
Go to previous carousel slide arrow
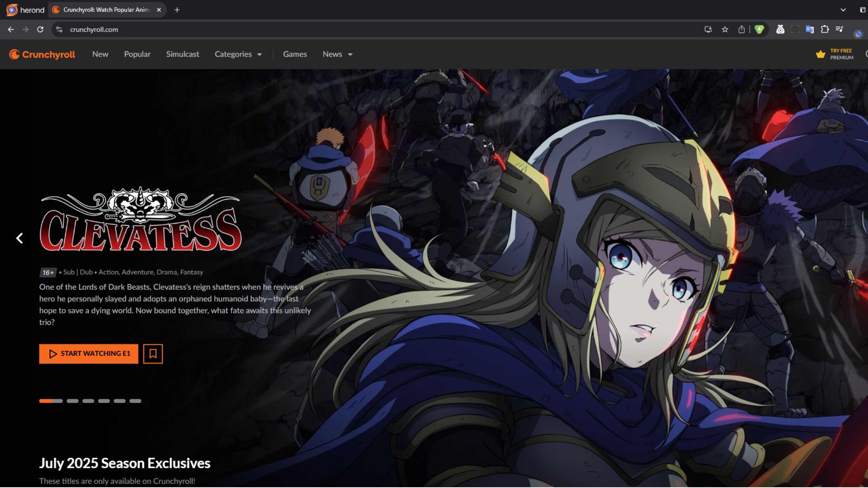(x=19, y=238)
